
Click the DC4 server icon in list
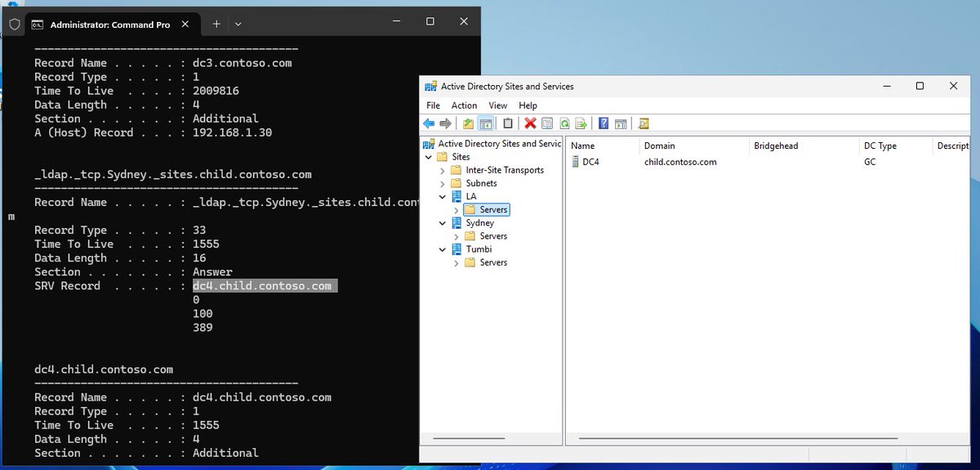click(576, 162)
